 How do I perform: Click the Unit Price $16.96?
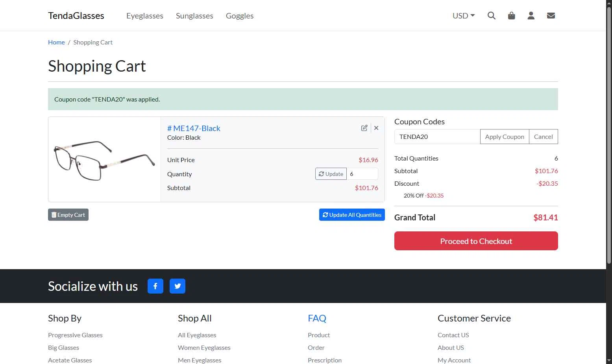coord(368,160)
